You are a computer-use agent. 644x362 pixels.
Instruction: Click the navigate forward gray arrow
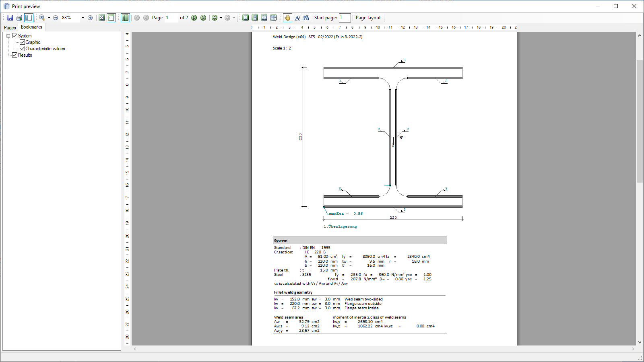227,18
